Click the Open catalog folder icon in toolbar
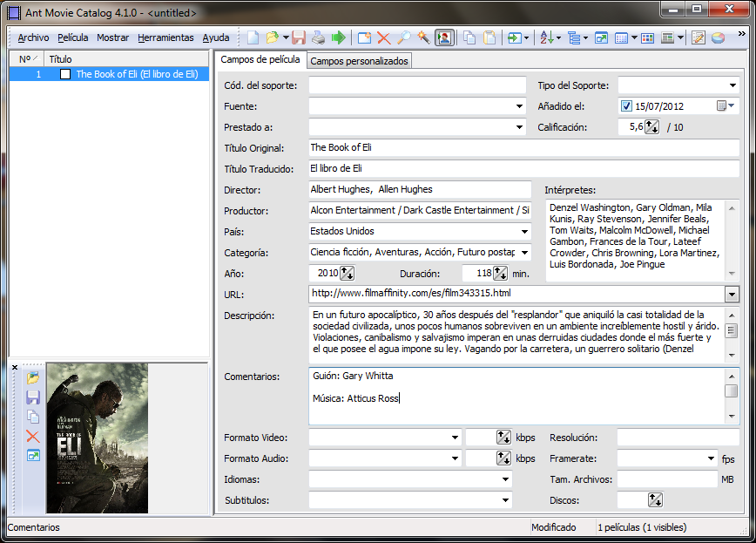The width and height of the screenshot is (756, 543). click(272, 37)
